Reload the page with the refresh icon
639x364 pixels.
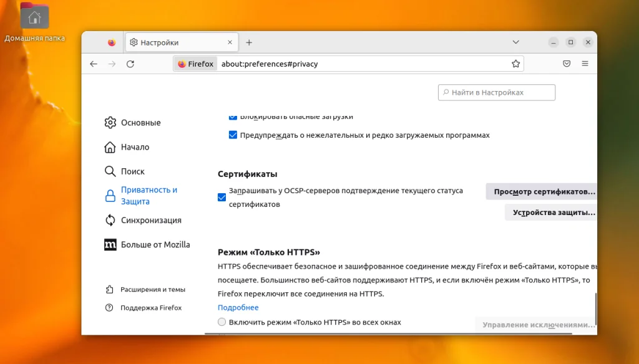pos(130,64)
